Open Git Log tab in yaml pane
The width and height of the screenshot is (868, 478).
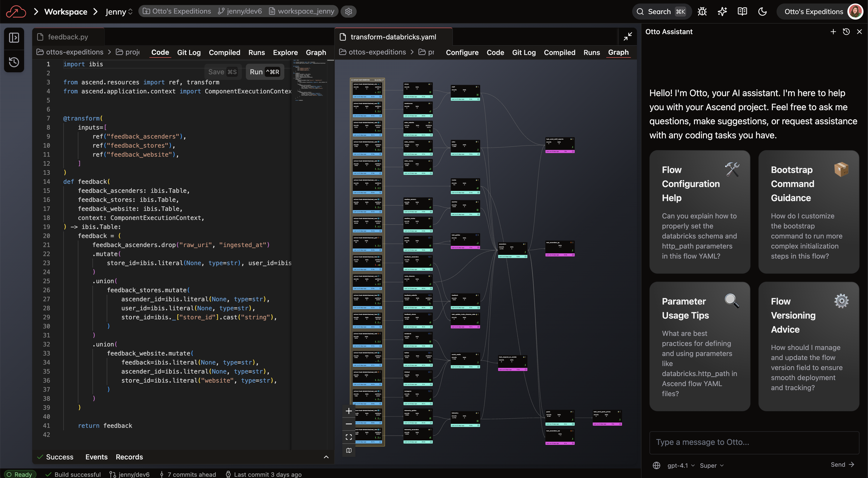click(x=524, y=52)
